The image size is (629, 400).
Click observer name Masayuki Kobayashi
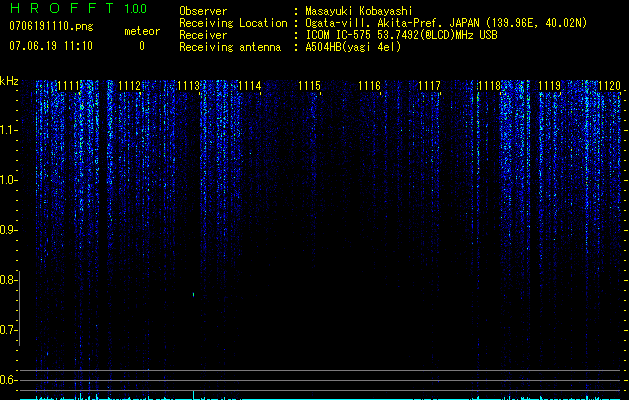tap(359, 11)
